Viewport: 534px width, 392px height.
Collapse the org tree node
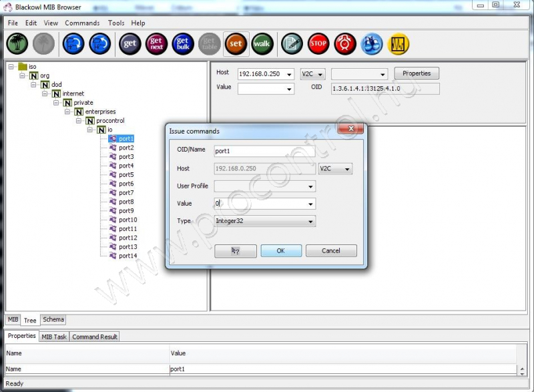[x=22, y=75]
